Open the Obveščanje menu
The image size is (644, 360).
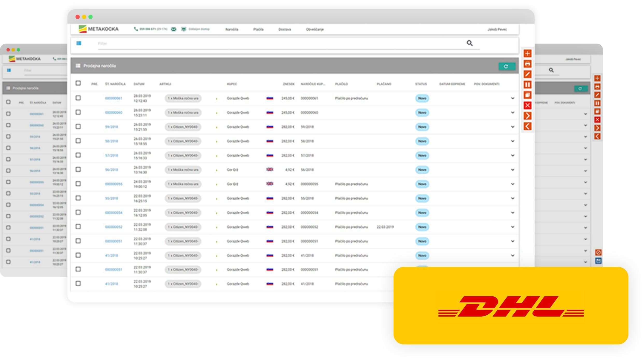coord(315,29)
